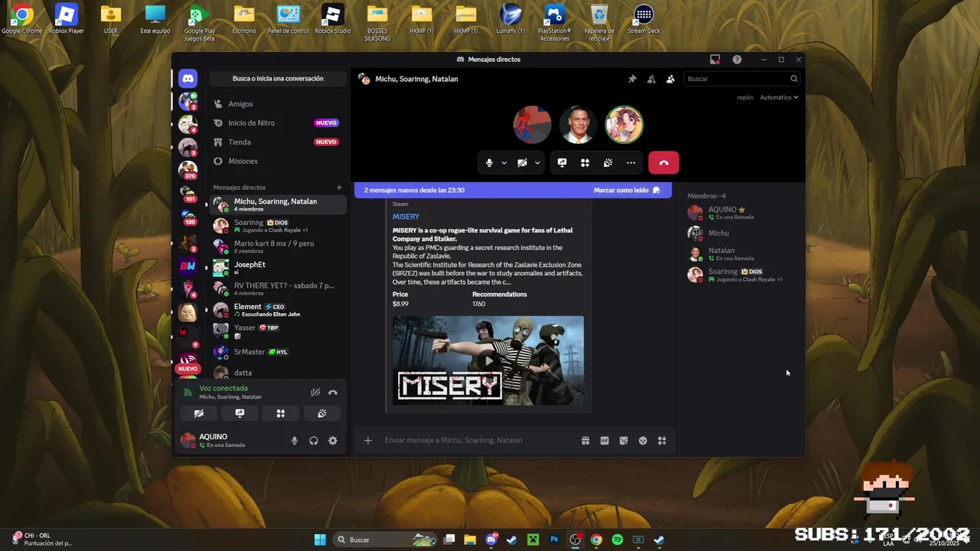
Task: Open the MISERY Steam link title
Action: [x=406, y=217]
